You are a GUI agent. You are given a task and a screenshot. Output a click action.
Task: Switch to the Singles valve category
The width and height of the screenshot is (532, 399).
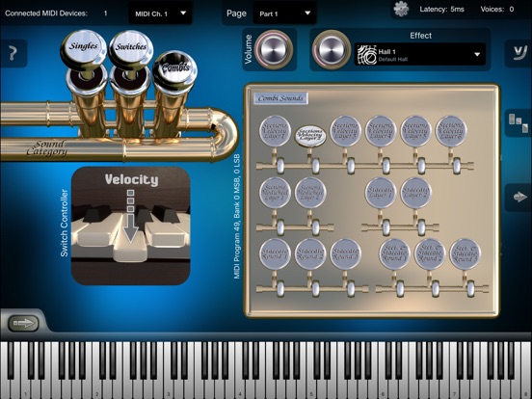pos(84,46)
